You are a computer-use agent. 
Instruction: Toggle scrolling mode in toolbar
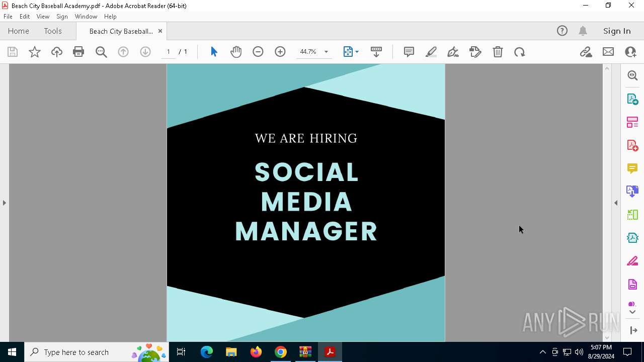tap(376, 52)
